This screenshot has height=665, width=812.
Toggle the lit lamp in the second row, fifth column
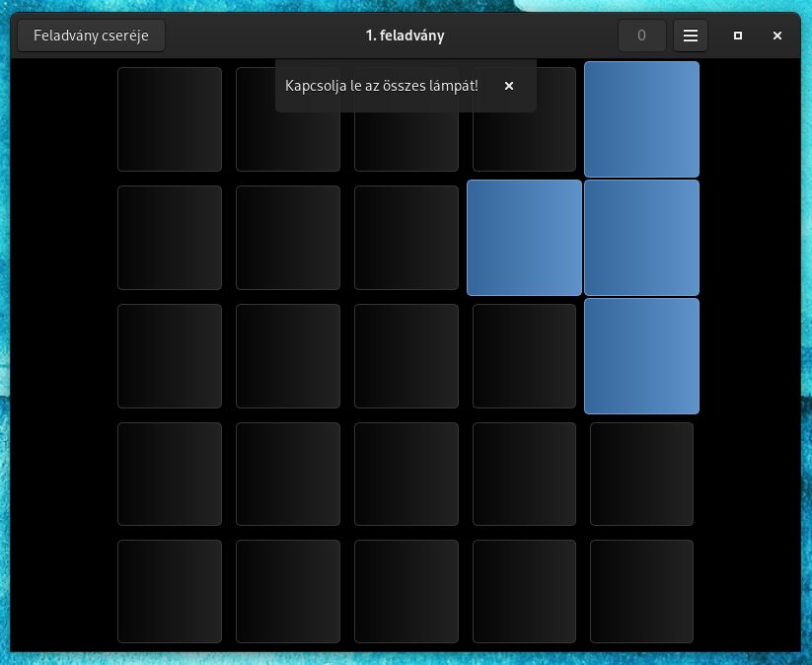point(641,238)
